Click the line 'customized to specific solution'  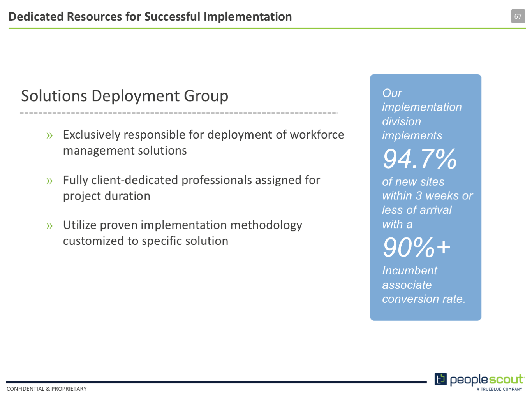pos(146,241)
